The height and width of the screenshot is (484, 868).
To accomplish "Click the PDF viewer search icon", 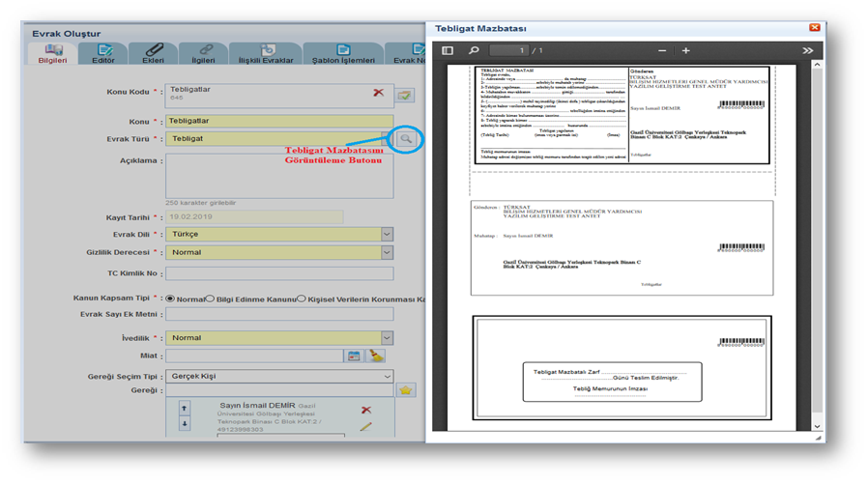I will point(474,50).
